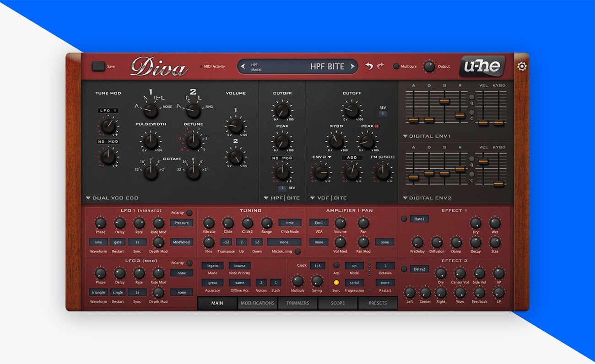Screen dimensions: 595x364
Task: Open the ADD modulation selector in VCF
Action: point(351,157)
